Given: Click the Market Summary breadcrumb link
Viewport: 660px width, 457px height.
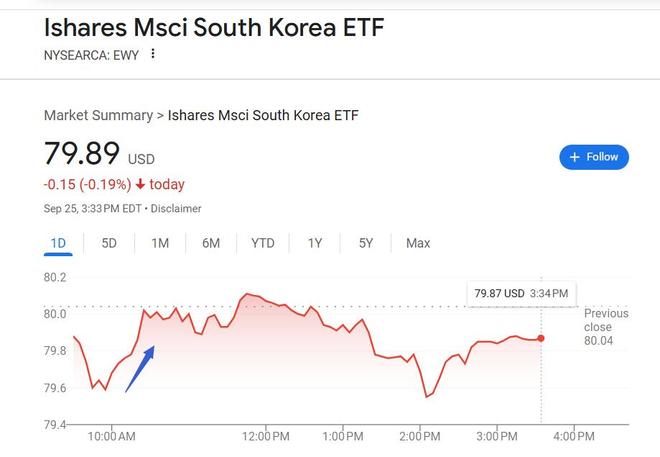Looking at the screenshot, I should 98,115.
